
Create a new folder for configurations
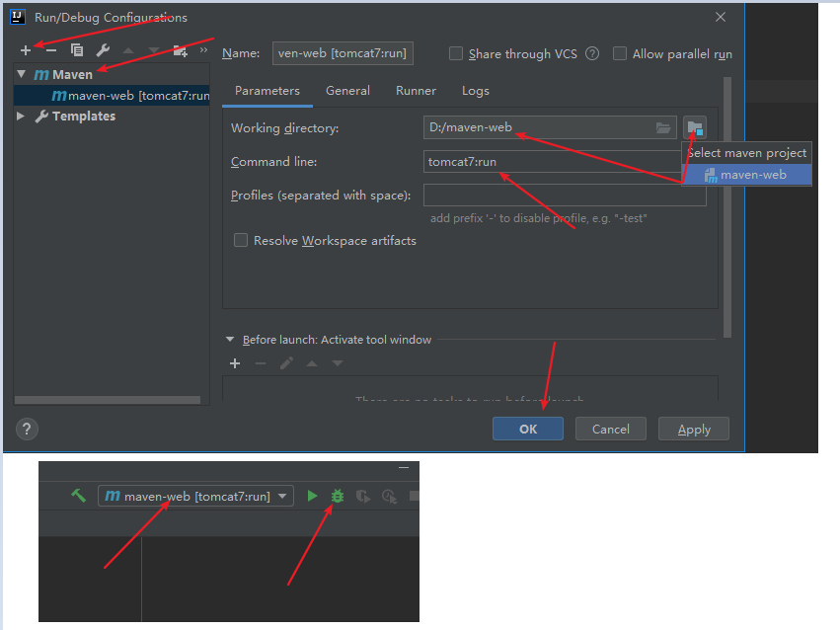[180, 51]
